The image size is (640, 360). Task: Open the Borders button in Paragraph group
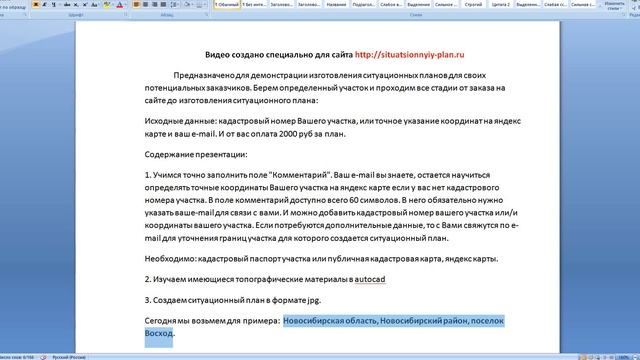(x=200, y=4)
